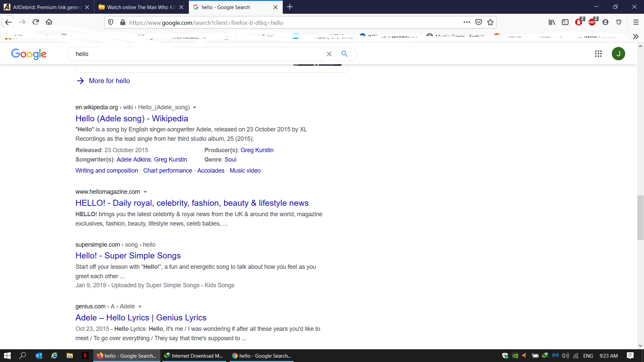The width and height of the screenshot is (644, 362).
Task: View site security via the padlock icon
Action: point(123,22)
